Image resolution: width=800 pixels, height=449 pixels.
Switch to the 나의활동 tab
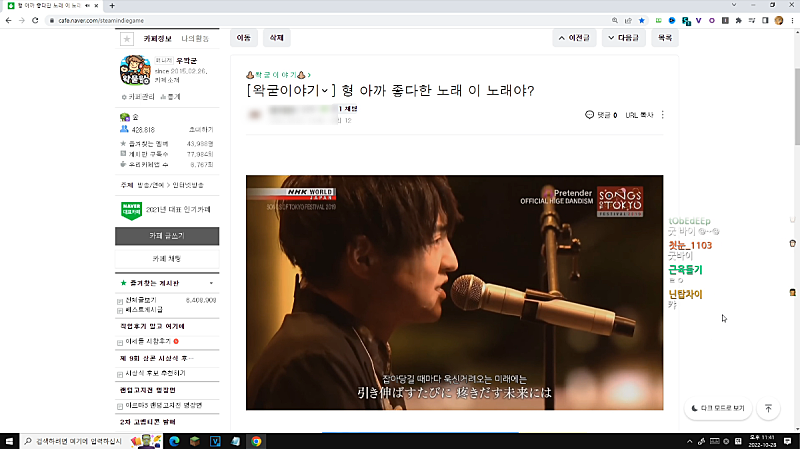(x=195, y=39)
